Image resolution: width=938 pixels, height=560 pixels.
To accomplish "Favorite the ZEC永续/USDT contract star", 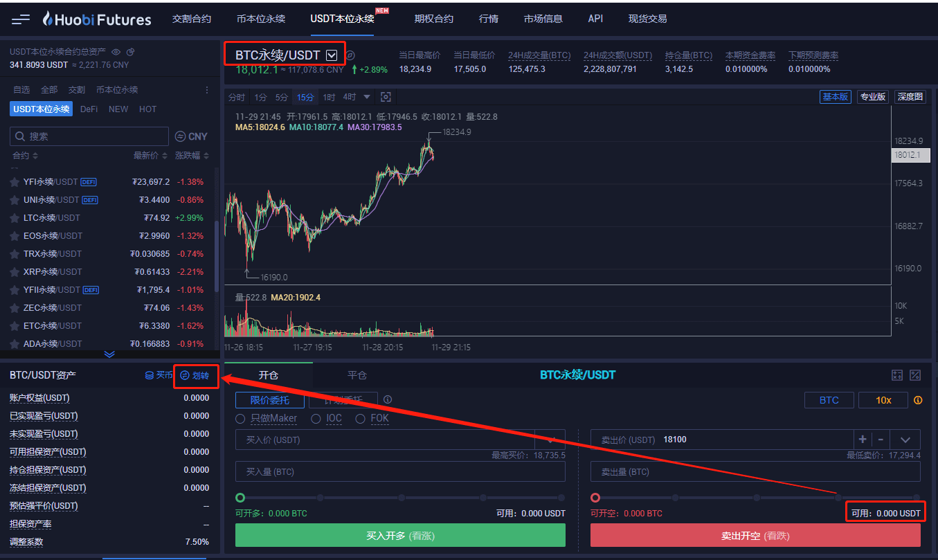I will click(14, 308).
